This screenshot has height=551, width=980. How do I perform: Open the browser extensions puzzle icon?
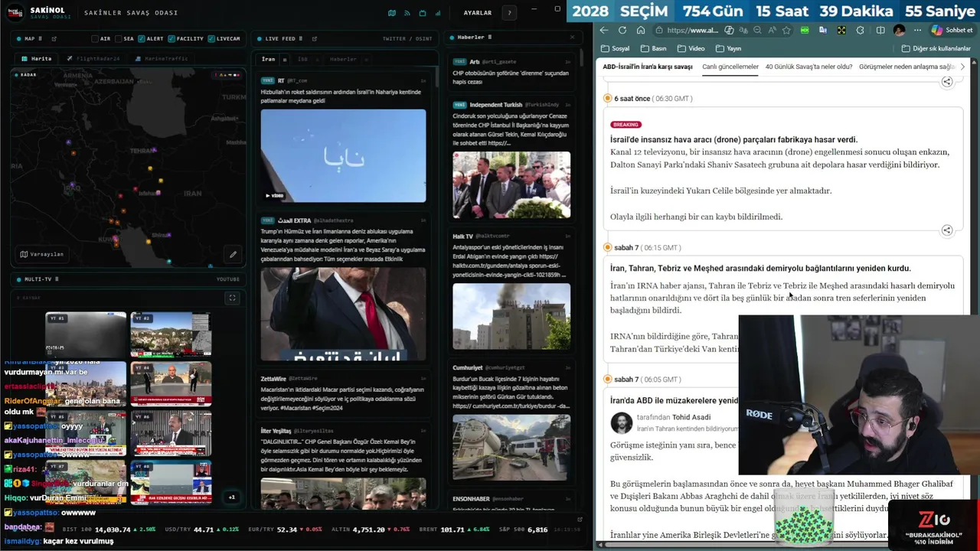pyautogui.click(x=861, y=31)
